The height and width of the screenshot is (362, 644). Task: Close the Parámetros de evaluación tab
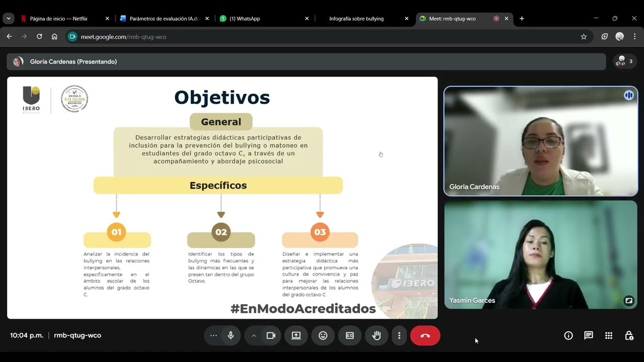coord(207,19)
